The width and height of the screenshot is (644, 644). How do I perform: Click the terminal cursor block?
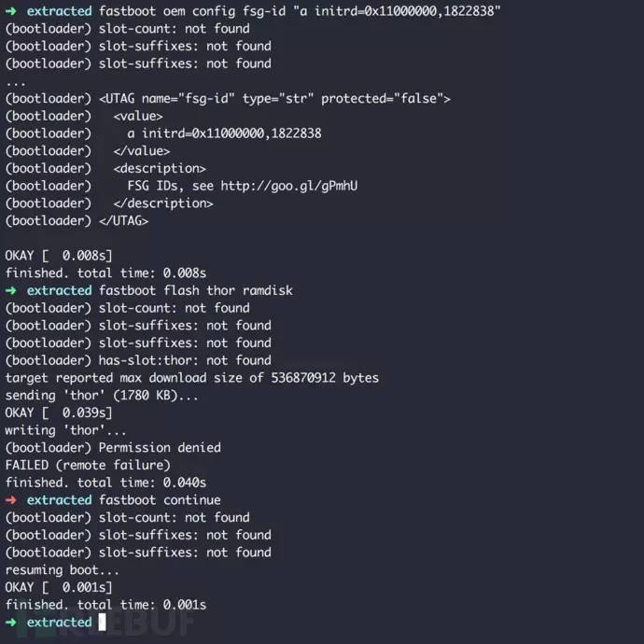click(x=102, y=623)
